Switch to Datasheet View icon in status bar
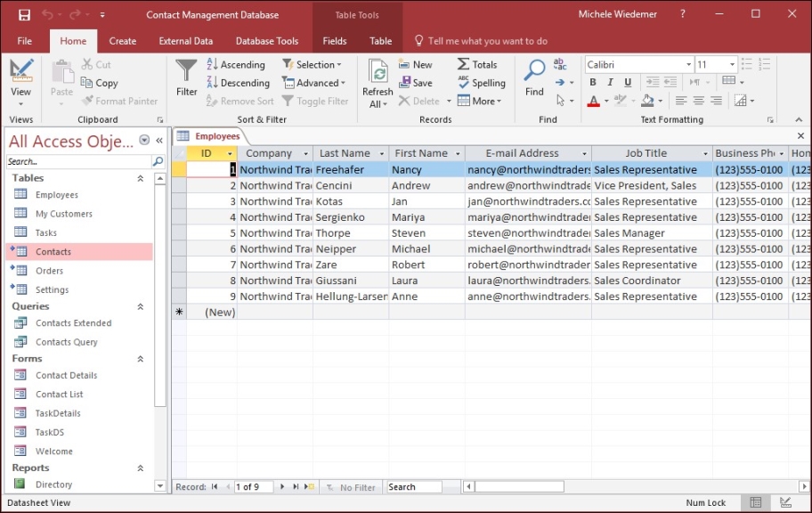 coord(756,502)
